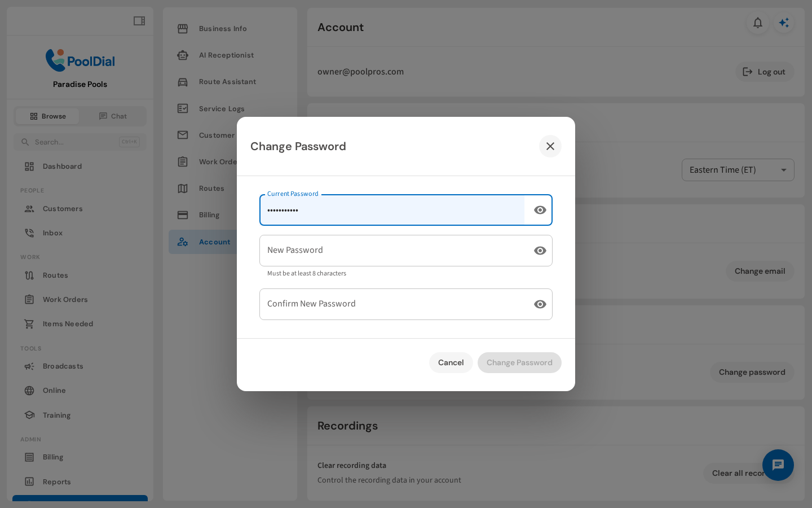Open Routes in the left sidebar

80,275
